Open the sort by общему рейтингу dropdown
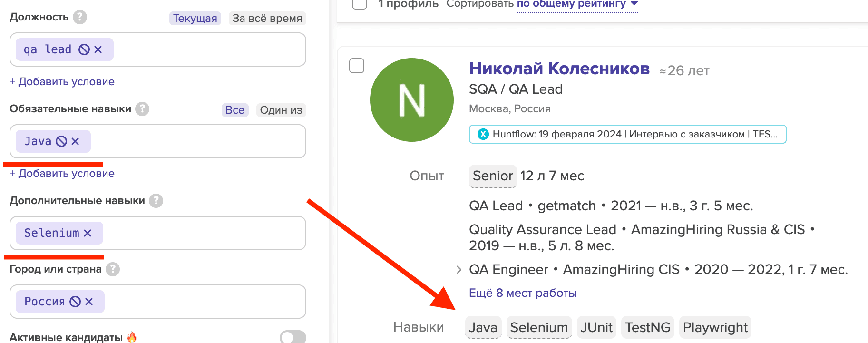 [577, 4]
